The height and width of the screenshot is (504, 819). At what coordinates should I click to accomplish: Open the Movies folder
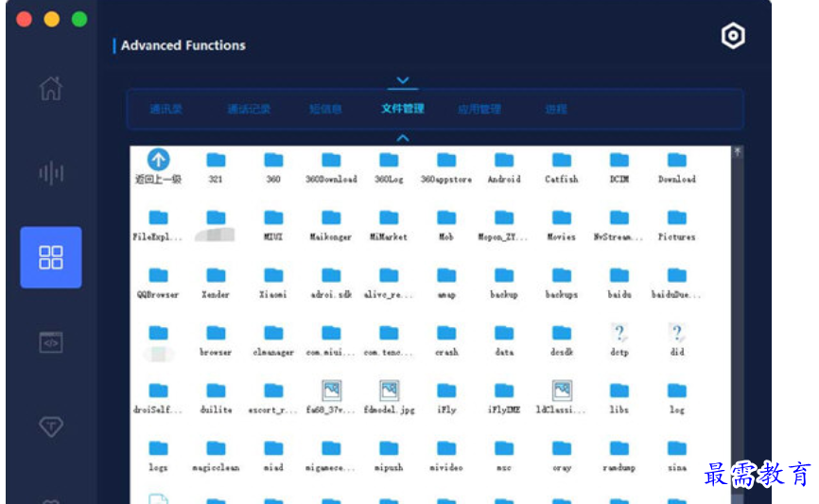(562, 217)
